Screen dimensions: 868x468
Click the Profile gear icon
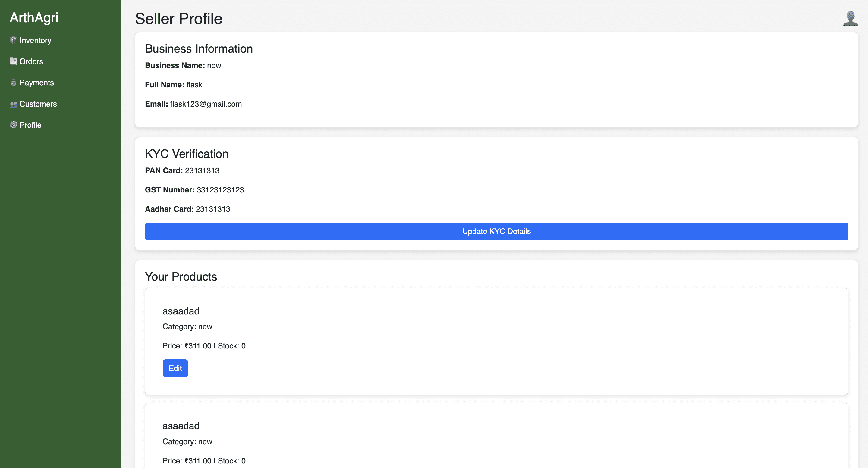click(x=13, y=125)
